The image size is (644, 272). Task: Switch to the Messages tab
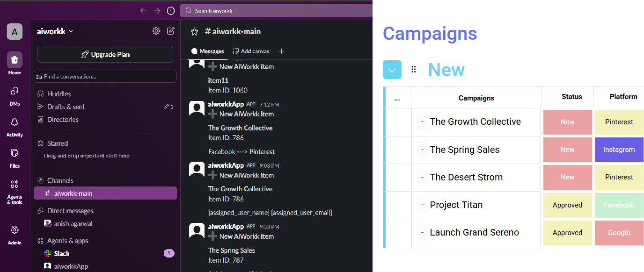[x=207, y=51]
